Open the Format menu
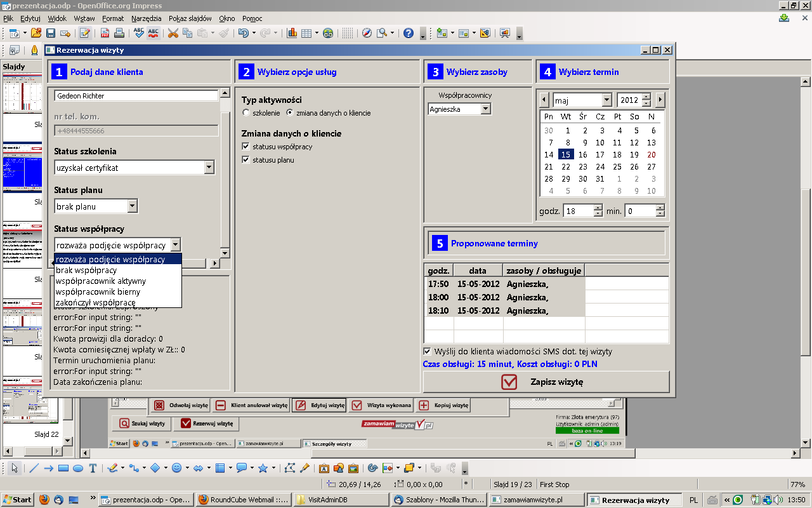 (x=113, y=18)
